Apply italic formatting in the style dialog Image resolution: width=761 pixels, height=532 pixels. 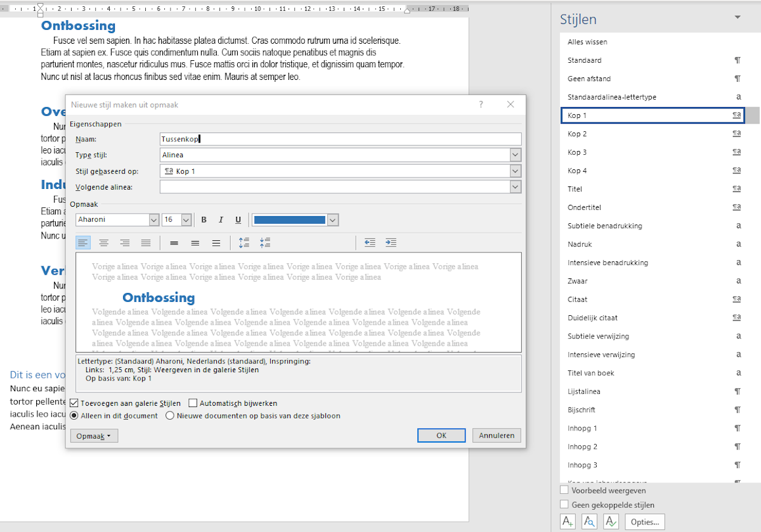pos(221,219)
